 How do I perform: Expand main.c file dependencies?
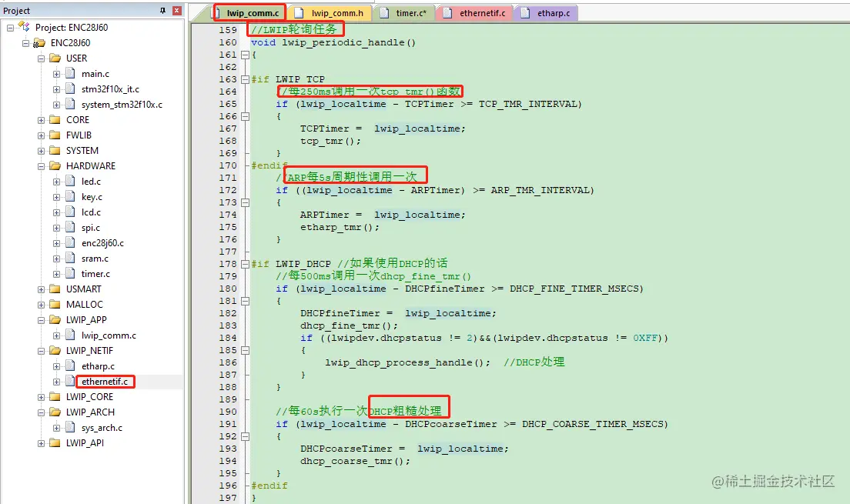(56, 74)
